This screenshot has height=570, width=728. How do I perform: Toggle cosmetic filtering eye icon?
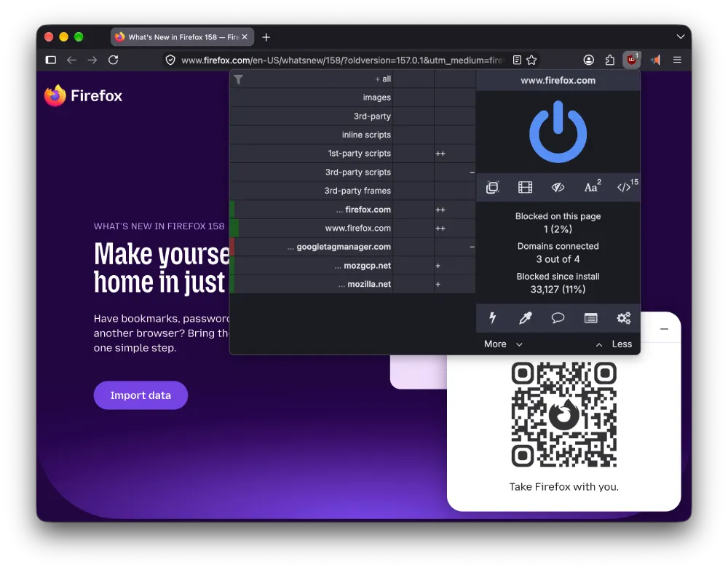(558, 187)
